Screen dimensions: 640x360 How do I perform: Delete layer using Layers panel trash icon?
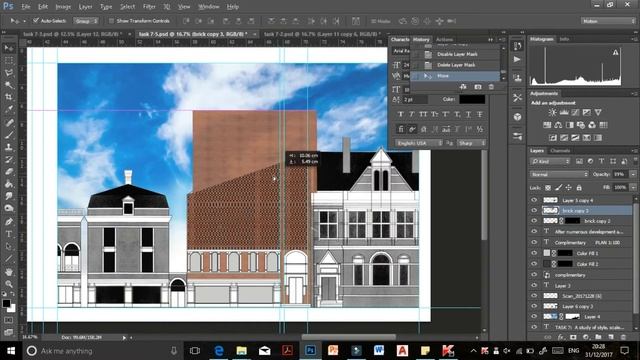point(623,337)
